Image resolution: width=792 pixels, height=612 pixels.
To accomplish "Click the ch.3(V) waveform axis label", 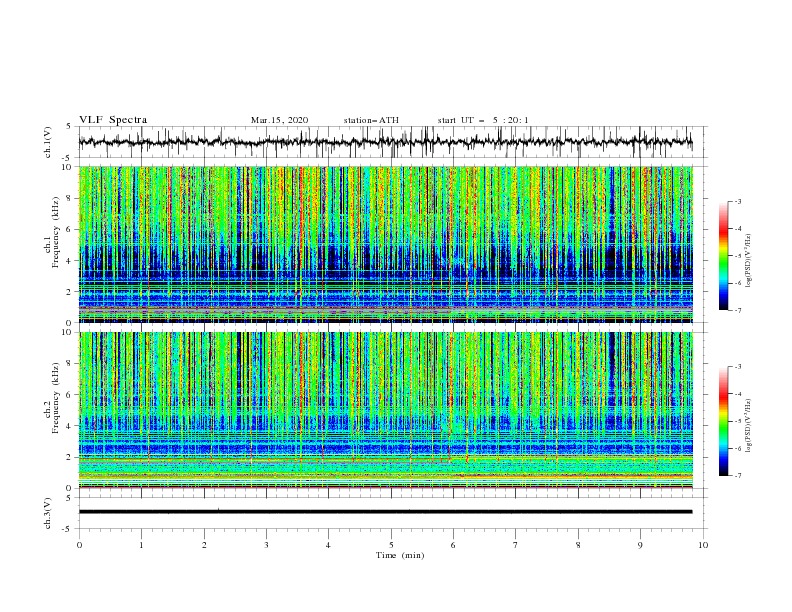I will 48,513.
